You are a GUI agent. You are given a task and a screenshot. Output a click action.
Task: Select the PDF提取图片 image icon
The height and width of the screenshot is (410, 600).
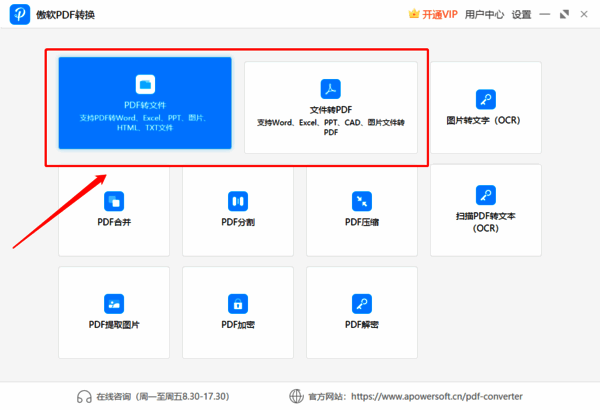(x=114, y=304)
